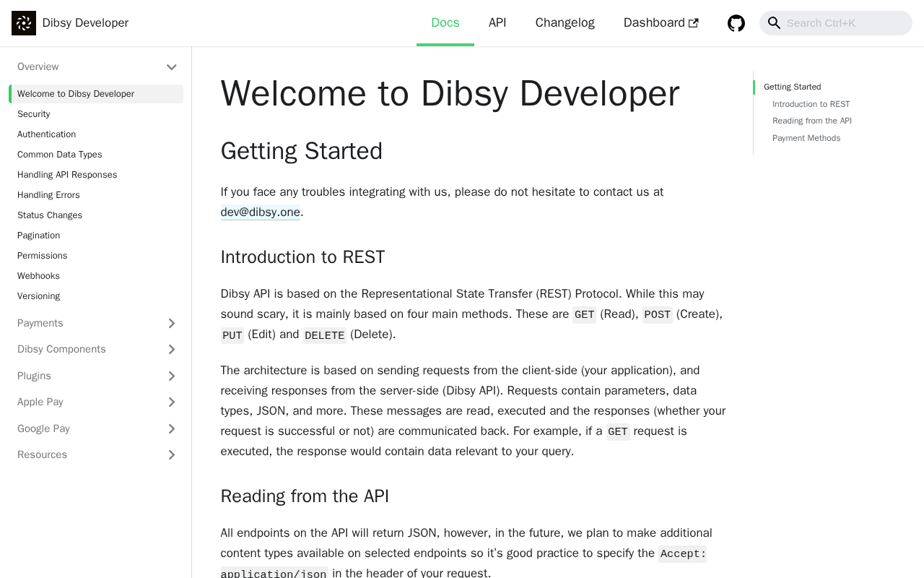Open Status Changes page
This screenshot has width=924, height=578.
click(x=96, y=215)
